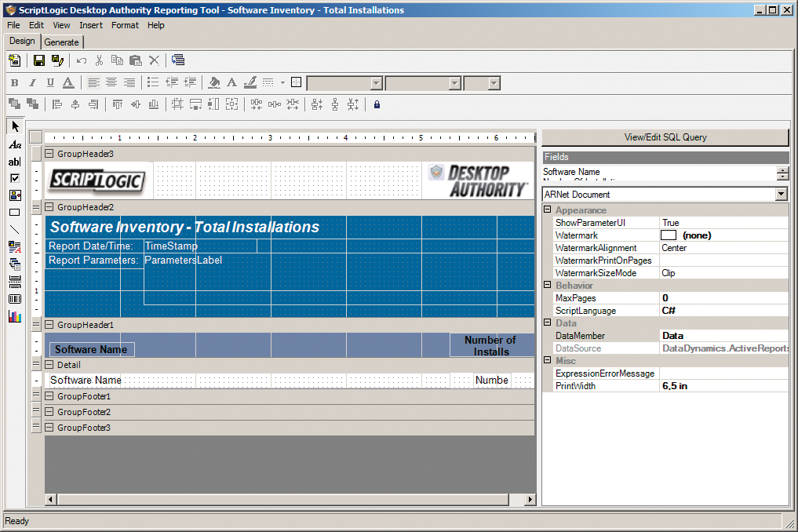798x532 pixels.
Task: Click the Italic formatting icon
Action: coord(33,82)
